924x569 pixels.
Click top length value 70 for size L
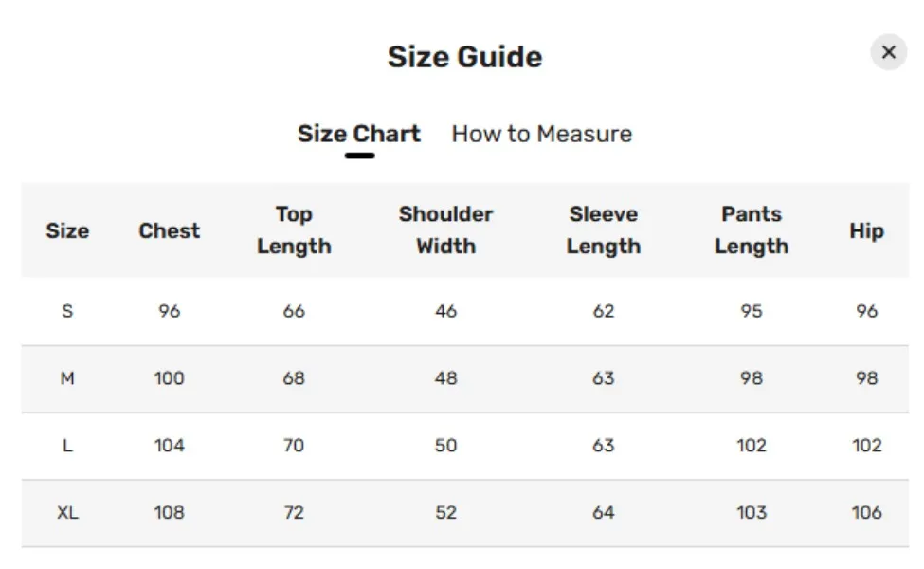(x=294, y=446)
